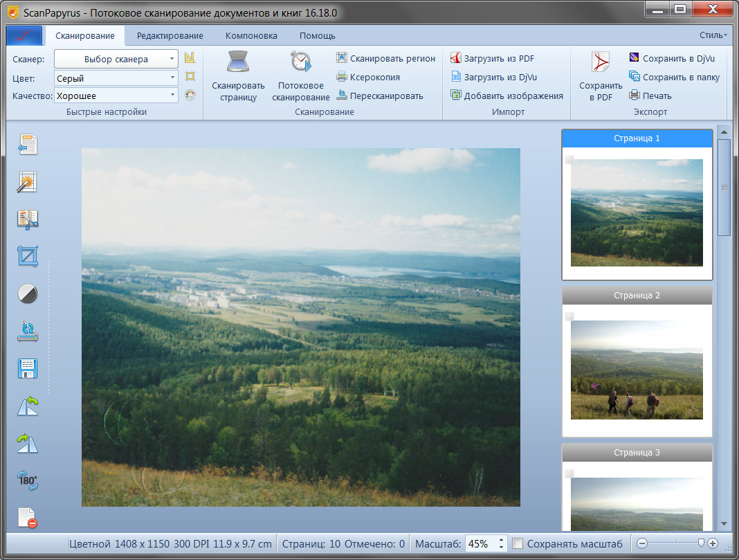Rotate page right using sidebar icon

click(28, 443)
